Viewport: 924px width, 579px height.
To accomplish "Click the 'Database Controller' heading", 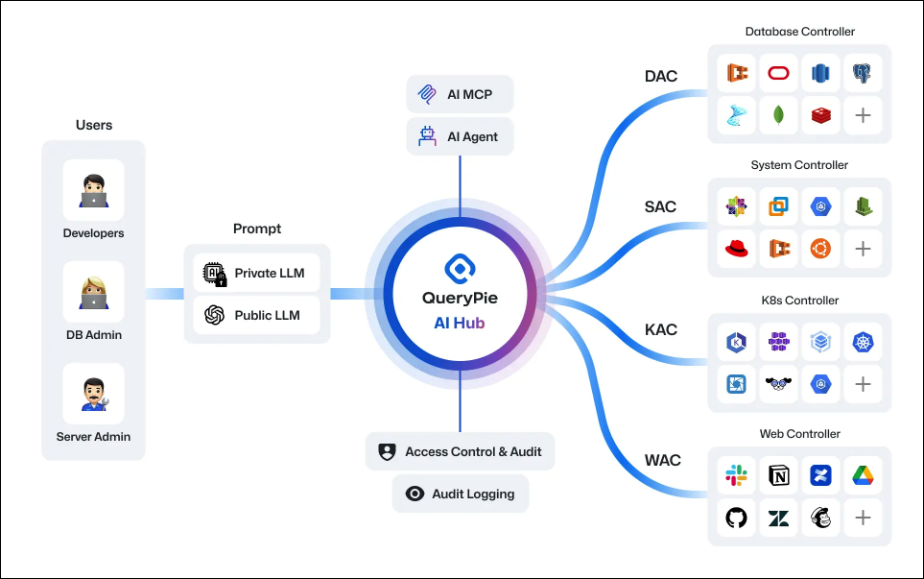I will 799,32.
